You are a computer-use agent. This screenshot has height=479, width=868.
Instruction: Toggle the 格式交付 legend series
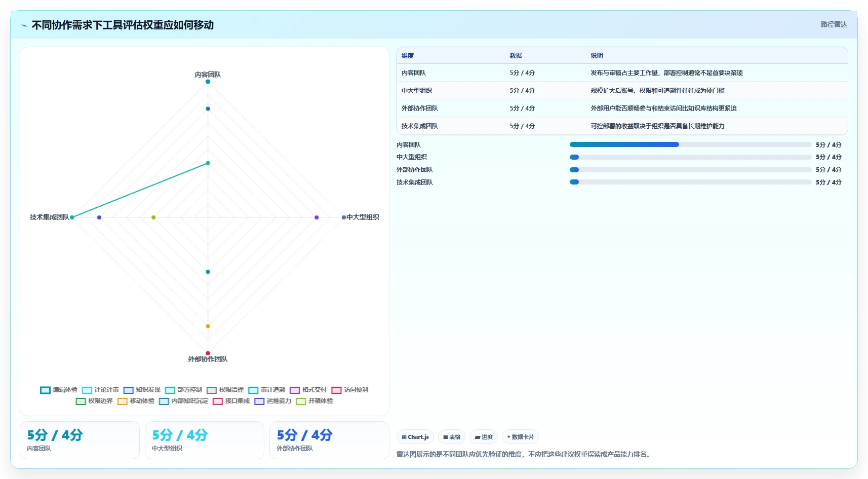click(308, 390)
